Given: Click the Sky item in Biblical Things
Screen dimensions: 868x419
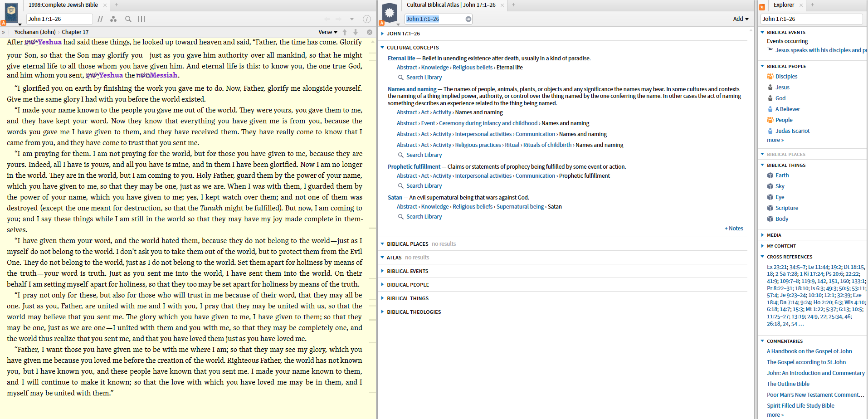Looking at the screenshot, I should [x=780, y=186].
